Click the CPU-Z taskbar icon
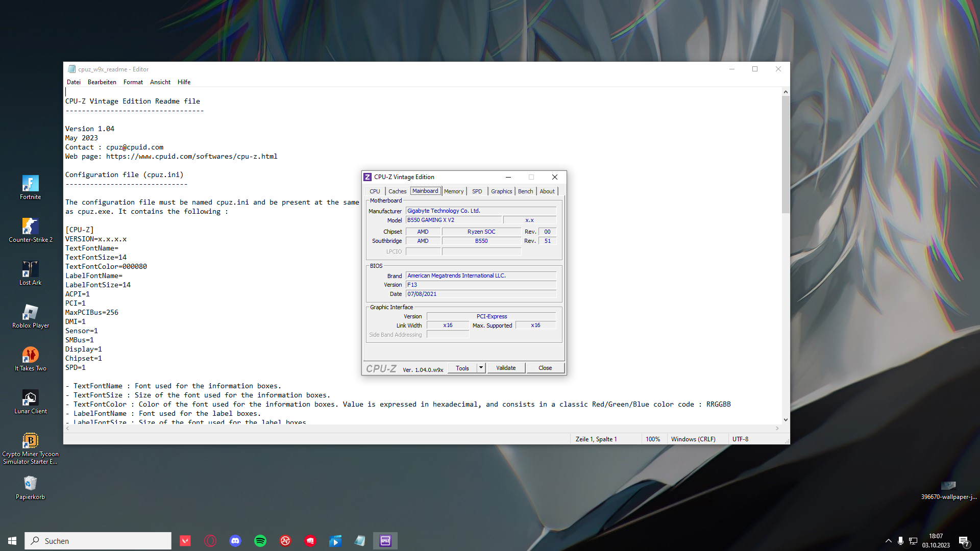Screen dimensions: 980x551 (x=385, y=541)
